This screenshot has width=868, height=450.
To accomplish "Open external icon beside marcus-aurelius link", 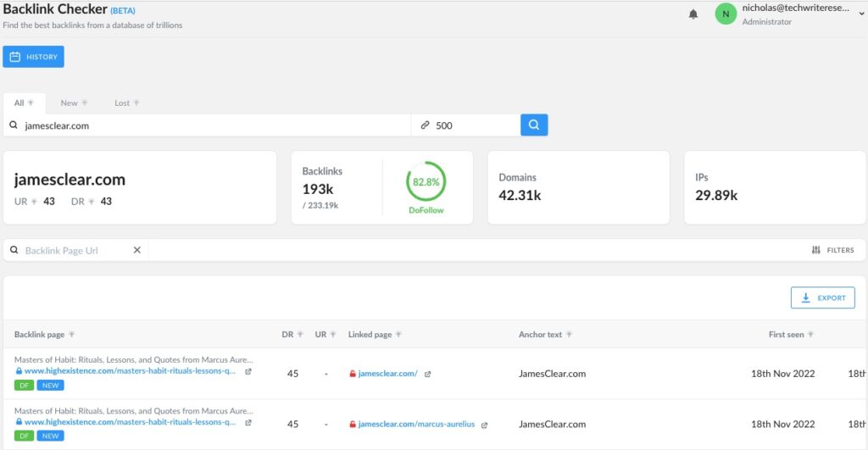I will [x=484, y=425].
